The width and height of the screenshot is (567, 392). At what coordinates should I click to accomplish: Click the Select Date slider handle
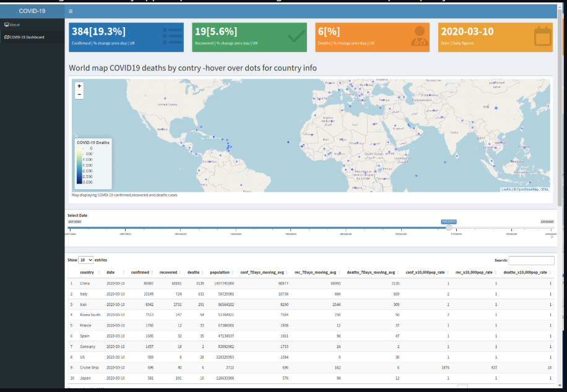pos(449,228)
